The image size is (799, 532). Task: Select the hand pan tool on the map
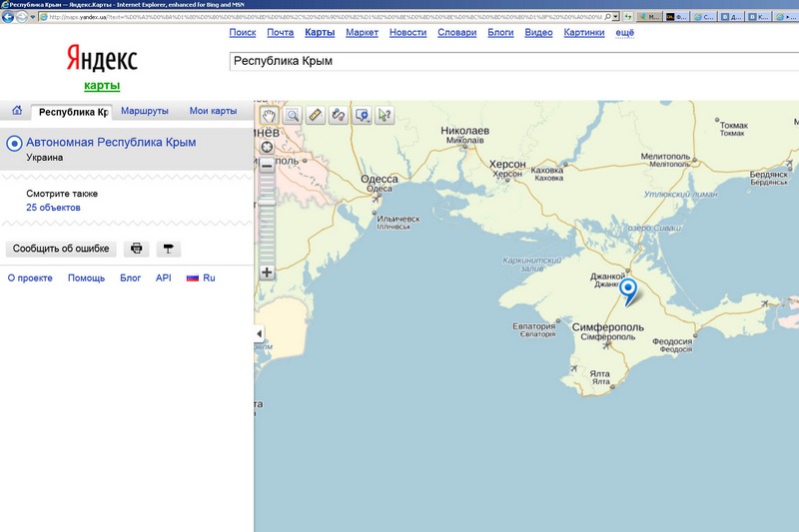point(269,115)
